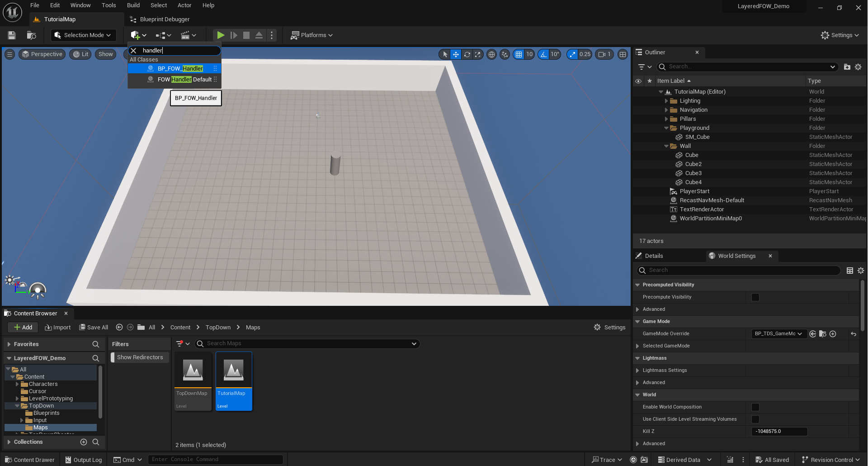Toggle Use Client Side Level Streaming Volumes
The image size is (868, 466).
(x=755, y=419)
